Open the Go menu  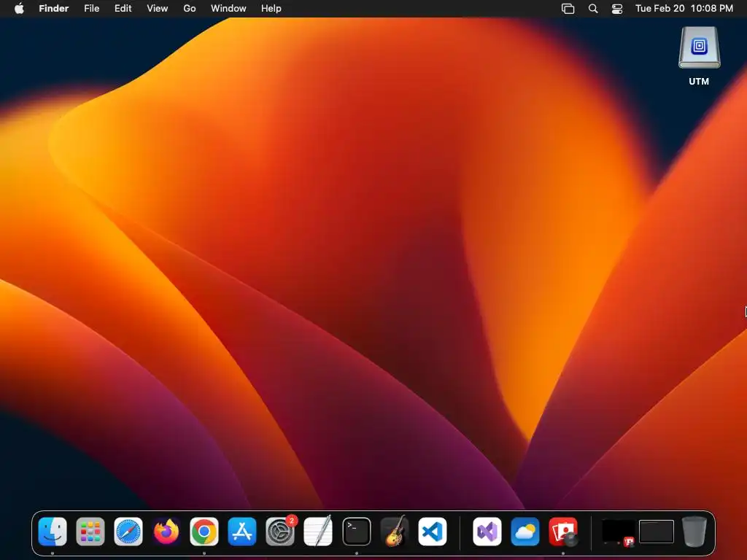click(190, 9)
